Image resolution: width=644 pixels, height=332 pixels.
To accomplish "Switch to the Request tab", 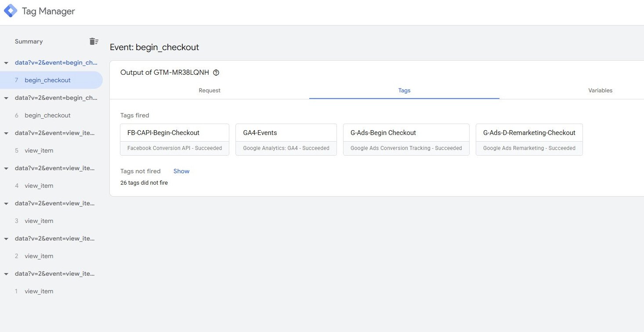I will pos(210,91).
